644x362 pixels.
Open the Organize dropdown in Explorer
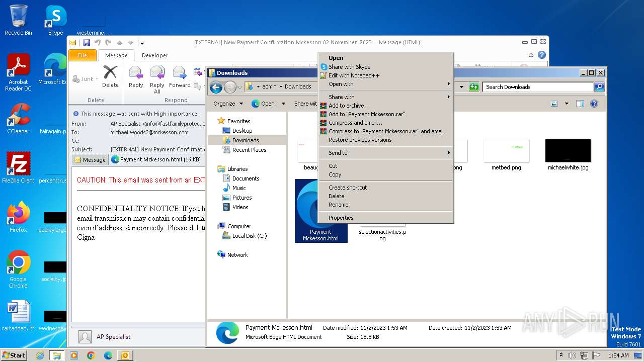point(228,104)
